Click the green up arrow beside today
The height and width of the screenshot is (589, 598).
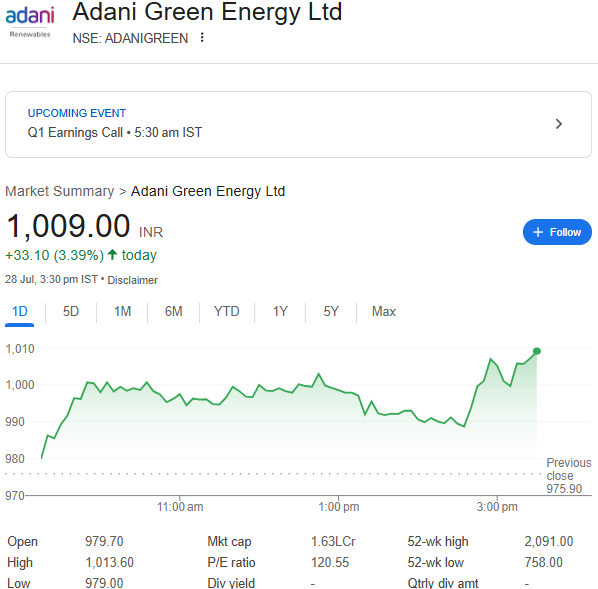pyautogui.click(x=112, y=254)
